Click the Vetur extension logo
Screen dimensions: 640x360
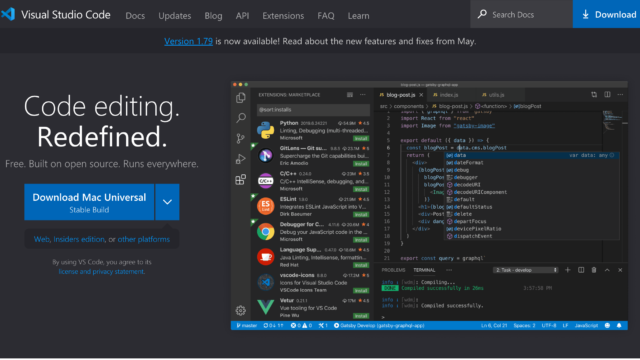[265, 307]
